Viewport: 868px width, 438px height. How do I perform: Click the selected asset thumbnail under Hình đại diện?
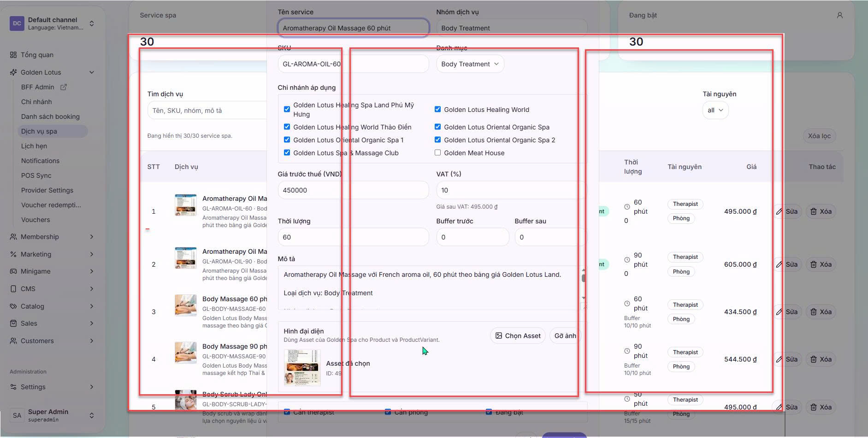(302, 367)
